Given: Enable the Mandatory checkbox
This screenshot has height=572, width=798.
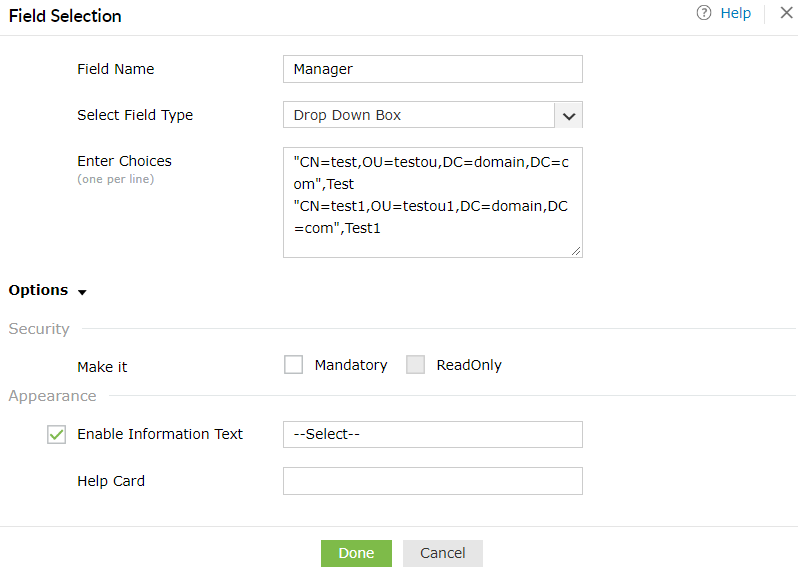Looking at the screenshot, I should [293, 365].
